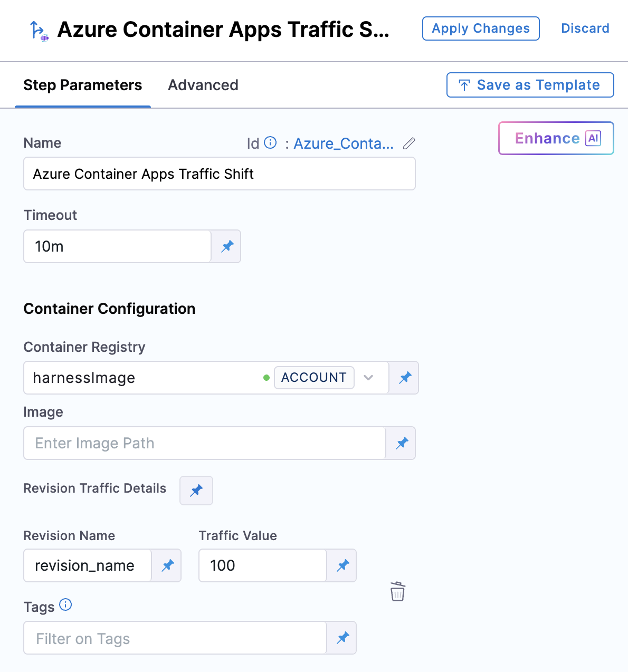Click the pin icon next to Tags filter
This screenshot has width=628, height=672.
[x=342, y=638]
